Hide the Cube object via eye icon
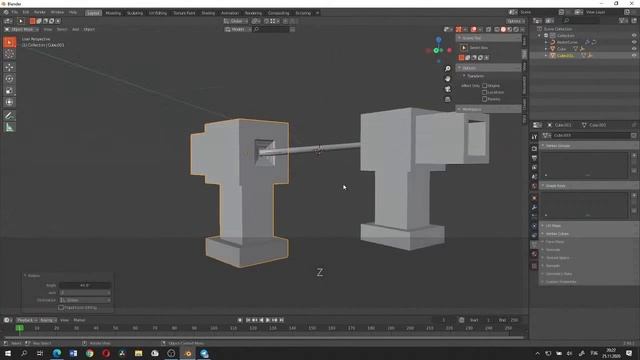 634,49
